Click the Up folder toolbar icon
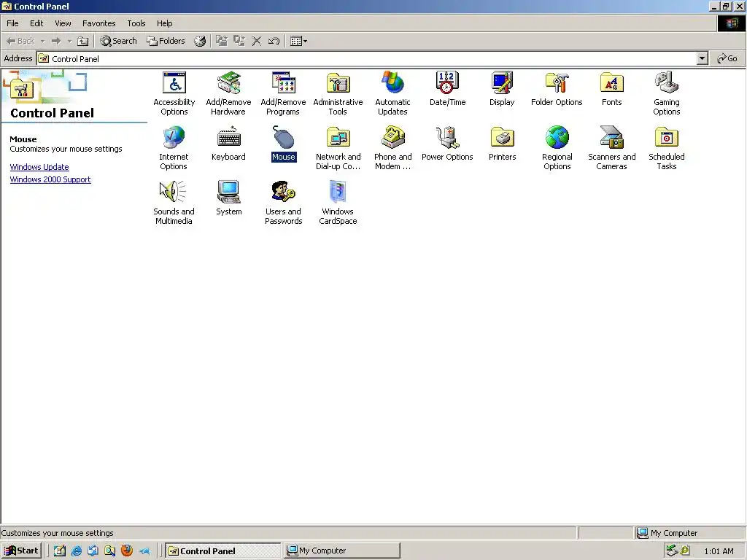 83,41
